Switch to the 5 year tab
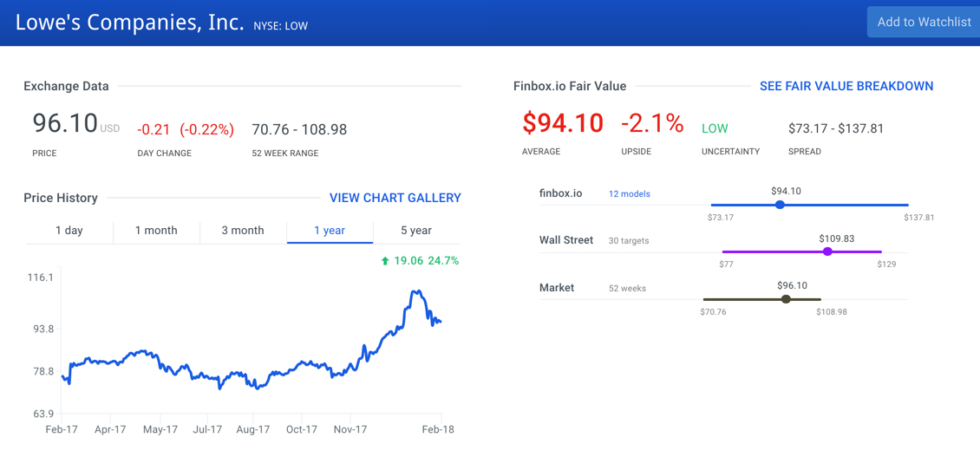This screenshot has width=980, height=457. [415, 231]
